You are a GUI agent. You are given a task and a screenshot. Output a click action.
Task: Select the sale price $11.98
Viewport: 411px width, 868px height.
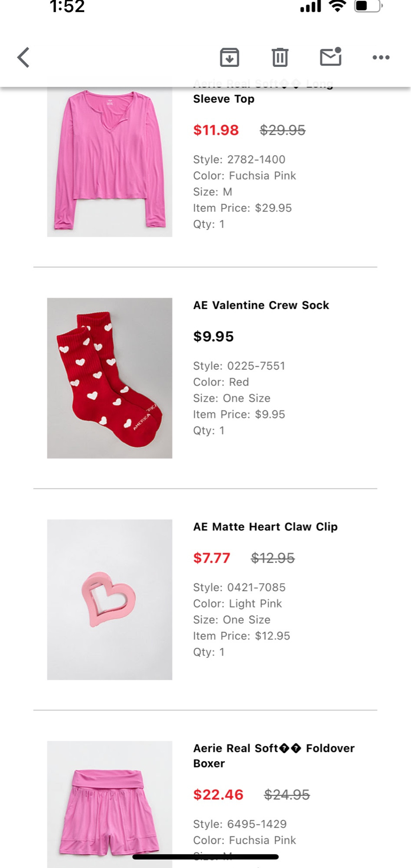pos(216,130)
